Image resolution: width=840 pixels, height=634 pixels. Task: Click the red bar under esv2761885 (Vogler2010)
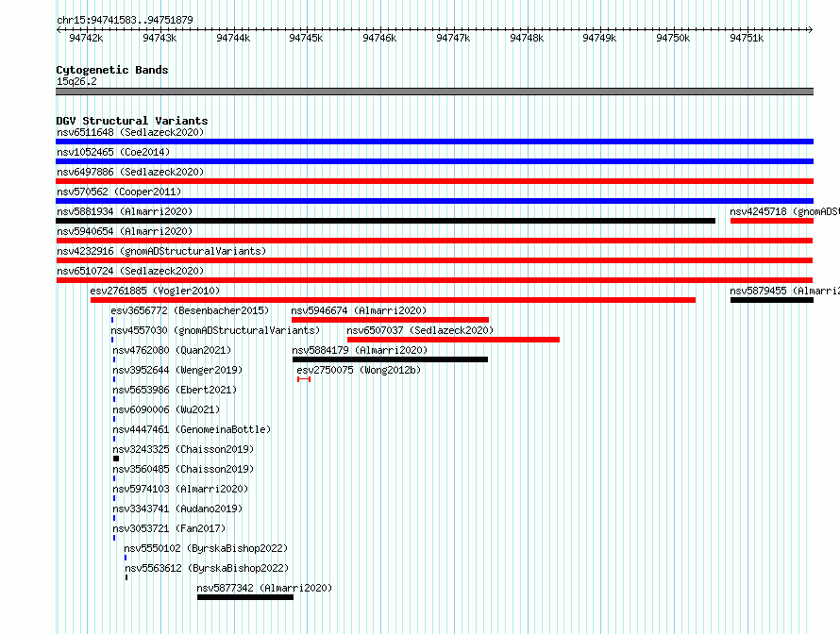coord(393,300)
